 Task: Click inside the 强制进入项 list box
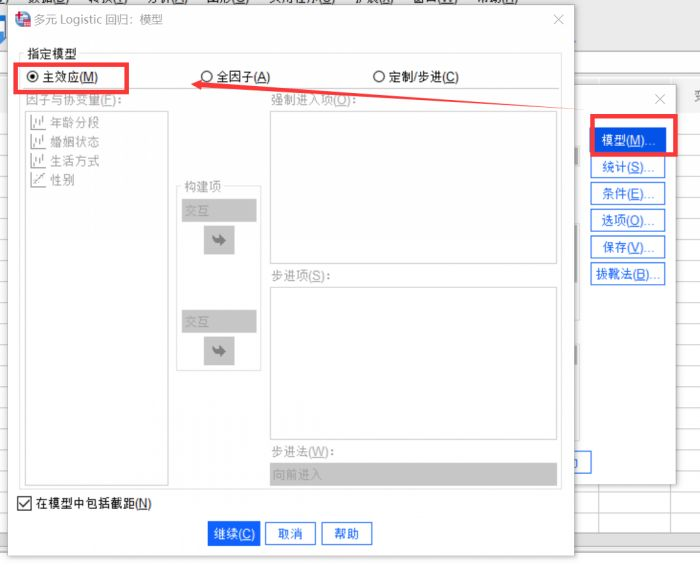point(413,187)
